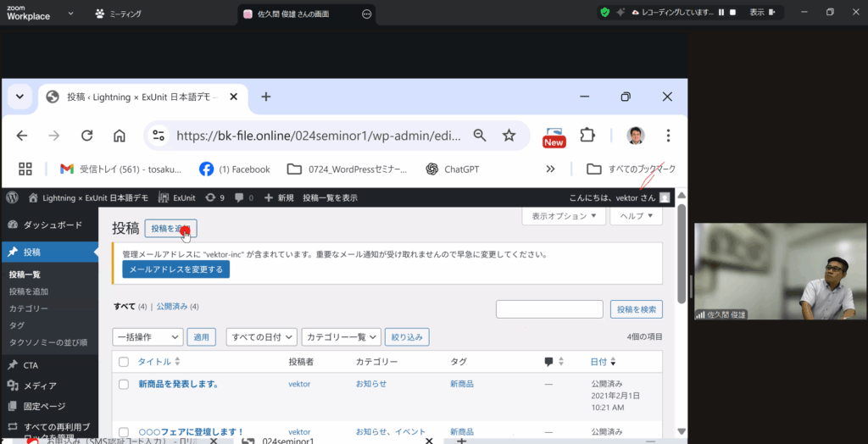This screenshot has height=444, width=868.
Task: Toggle the select-all checkbox beside タイトル
Action: coord(124,362)
